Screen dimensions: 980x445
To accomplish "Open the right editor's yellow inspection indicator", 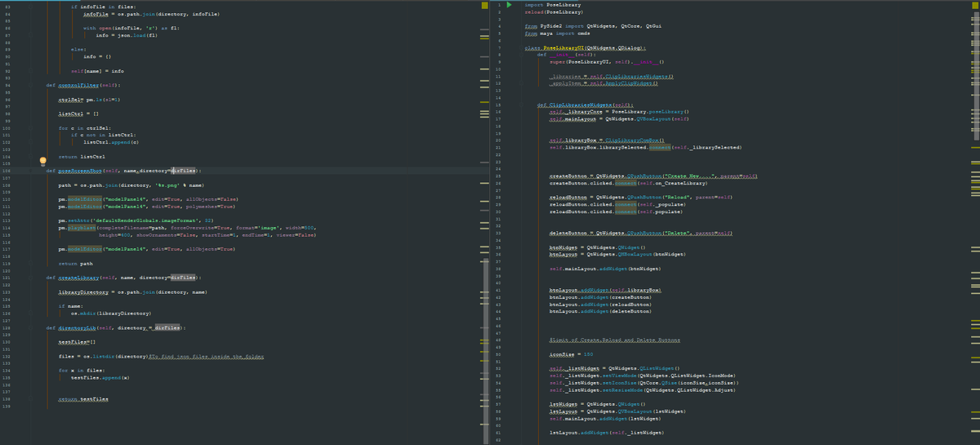I will tap(974, 6).
